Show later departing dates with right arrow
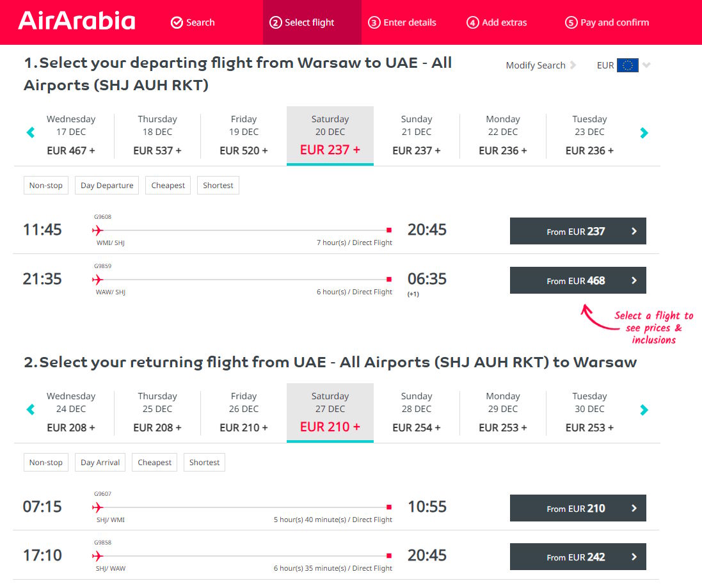The width and height of the screenshot is (702, 588). [x=644, y=133]
